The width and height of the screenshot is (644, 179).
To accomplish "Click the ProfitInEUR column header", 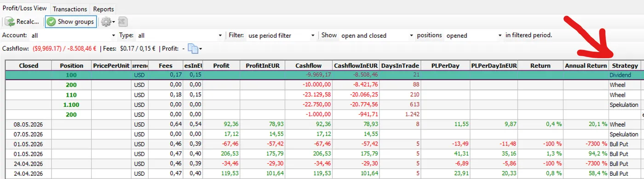I will [x=263, y=65].
